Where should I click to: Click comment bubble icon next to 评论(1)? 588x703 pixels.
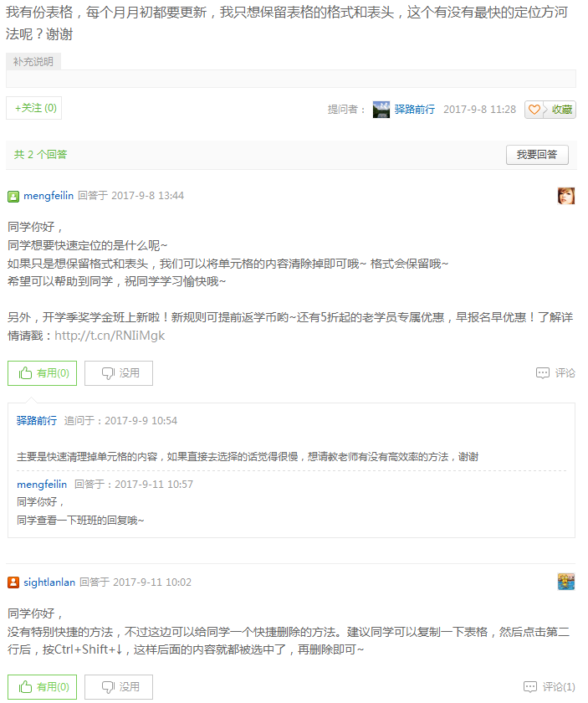[529, 687]
